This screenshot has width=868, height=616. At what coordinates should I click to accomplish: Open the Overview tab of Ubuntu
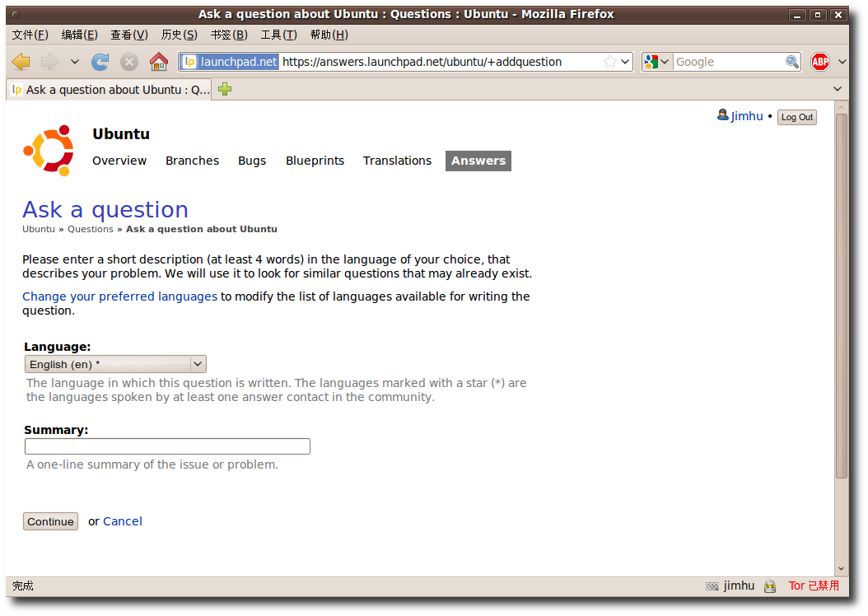click(119, 161)
